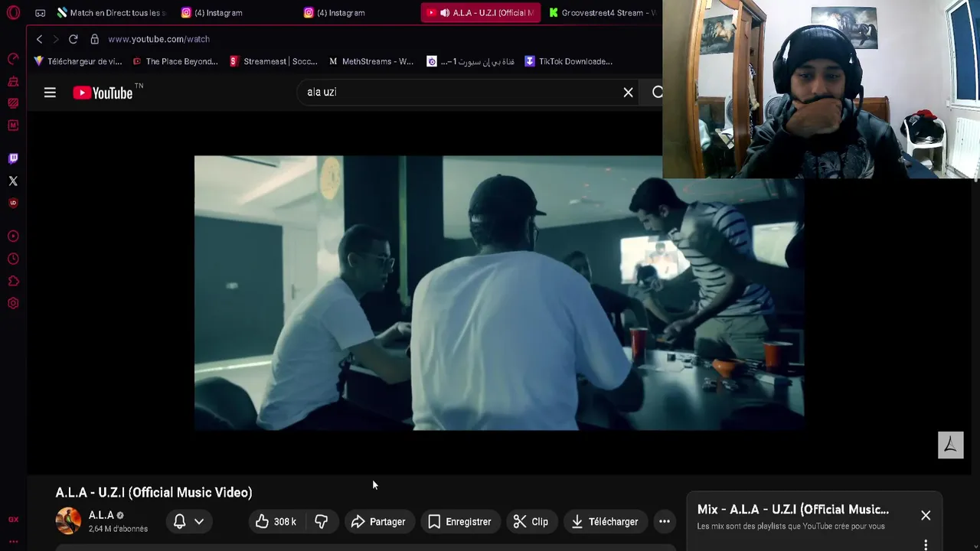Click Mix - A.L.A - U.Z.I playlist title

tap(793, 509)
